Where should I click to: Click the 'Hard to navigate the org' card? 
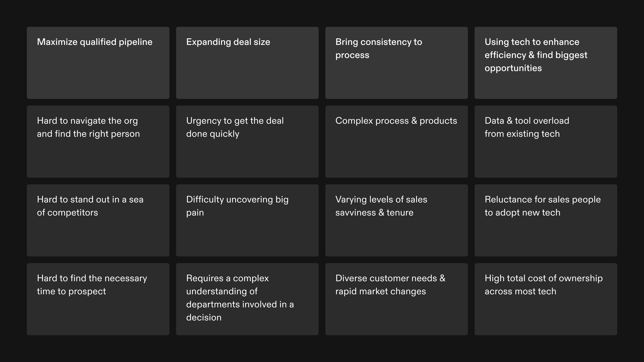pos(98,141)
